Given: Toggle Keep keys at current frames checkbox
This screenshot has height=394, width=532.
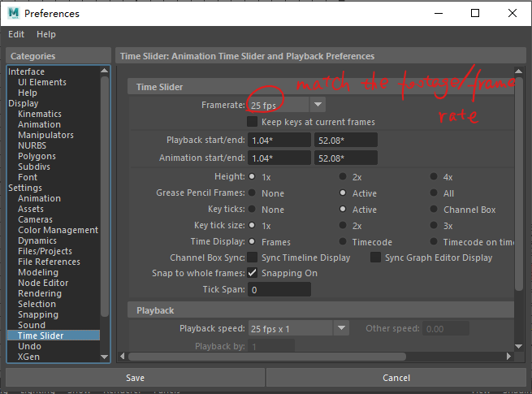Looking at the screenshot, I should [x=252, y=122].
